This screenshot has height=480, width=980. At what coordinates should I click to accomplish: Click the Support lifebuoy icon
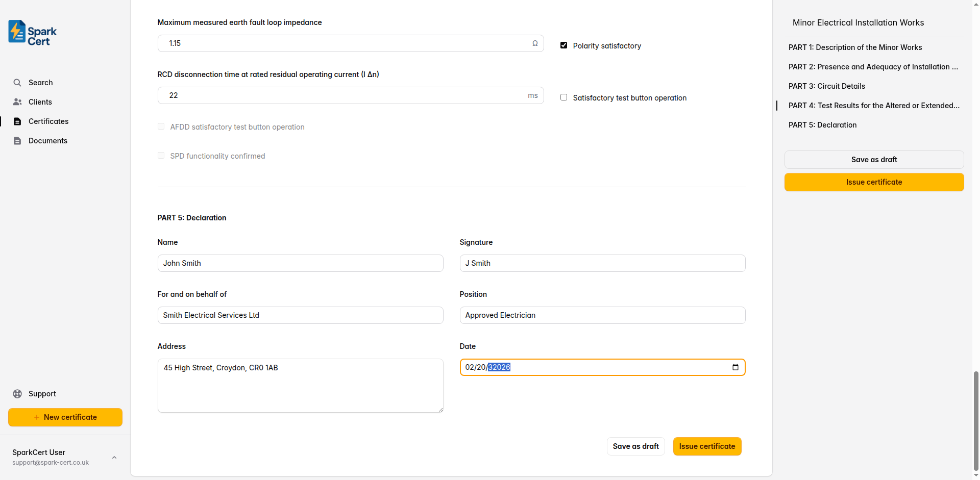[17, 394]
